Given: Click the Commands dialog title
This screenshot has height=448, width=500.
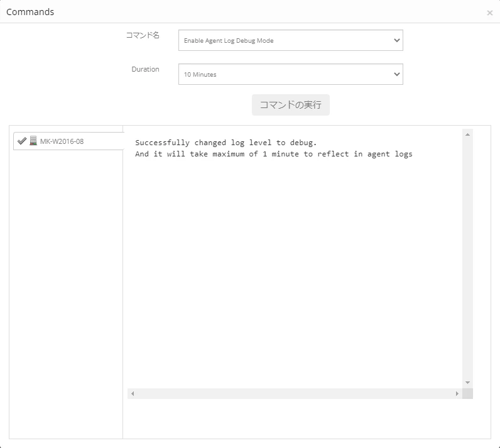Looking at the screenshot, I should 30,12.
